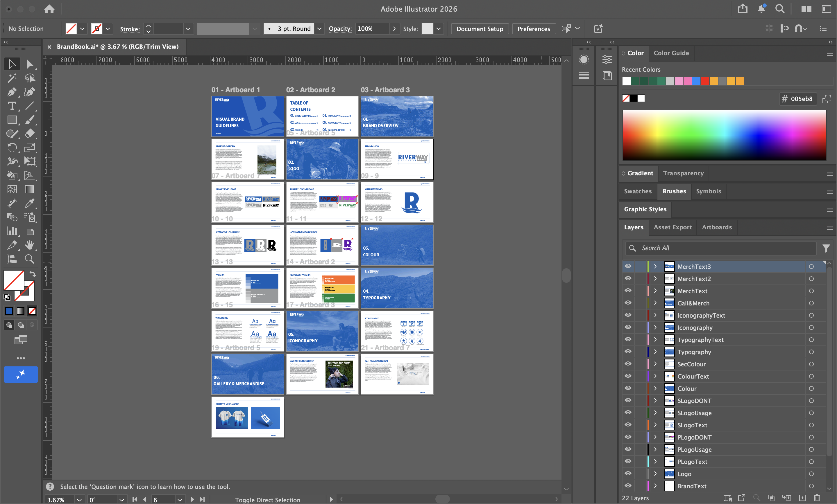Toggle visibility of Typography layer
Image resolution: width=837 pixels, height=504 pixels.
pos(628,352)
